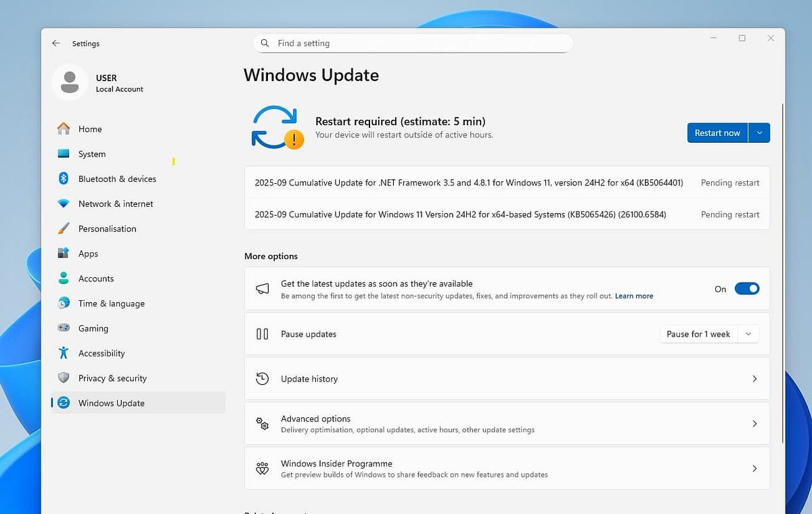Click the Gaming controller icon
The width and height of the screenshot is (812, 514).
pyautogui.click(x=64, y=328)
